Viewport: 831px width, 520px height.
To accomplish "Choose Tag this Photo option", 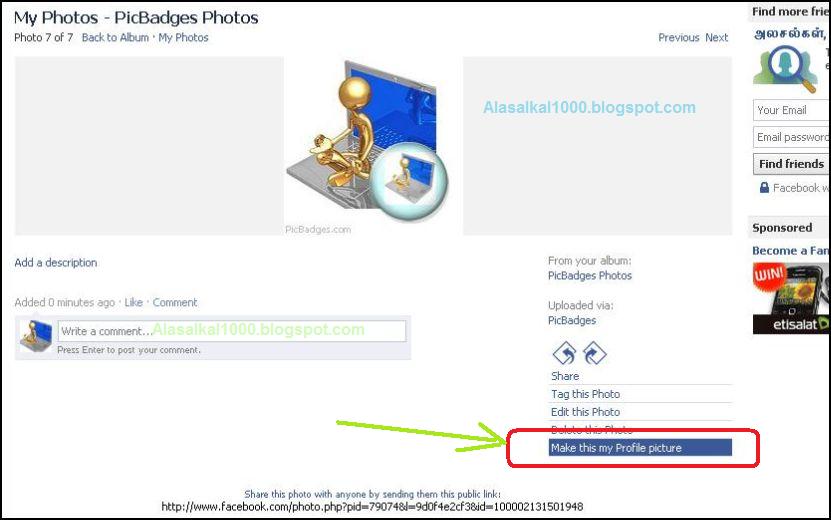I will (585, 394).
